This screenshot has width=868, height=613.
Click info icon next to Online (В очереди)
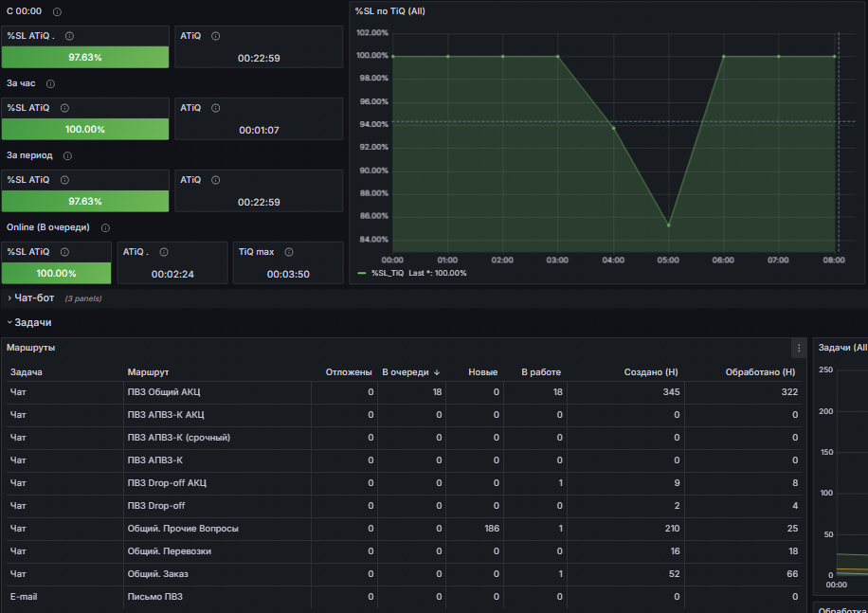[105, 228]
